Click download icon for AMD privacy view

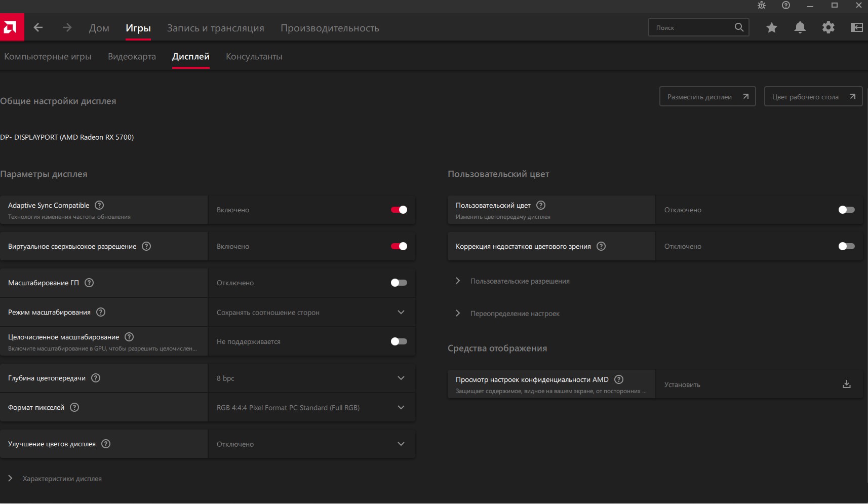(846, 384)
